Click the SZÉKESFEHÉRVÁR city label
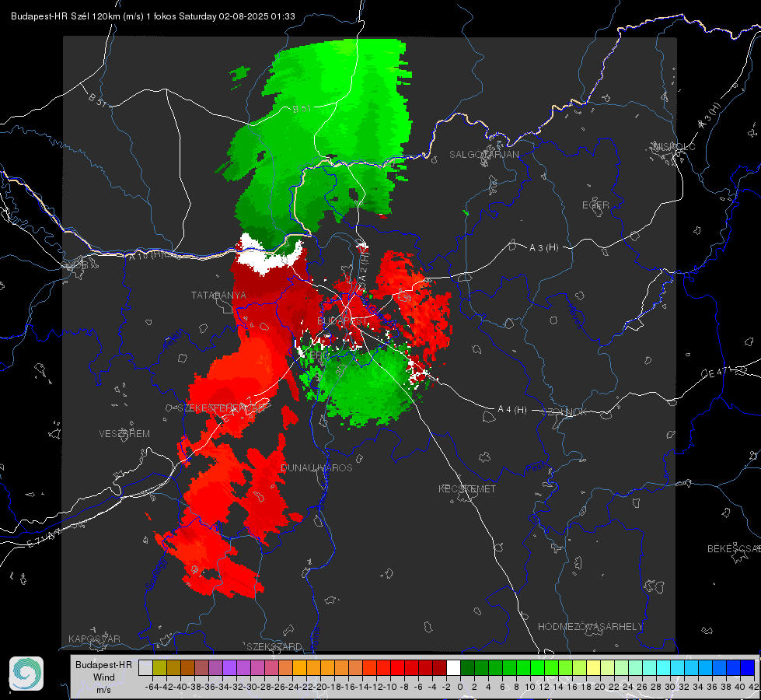This screenshot has height=700, width=761. tap(223, 408)
